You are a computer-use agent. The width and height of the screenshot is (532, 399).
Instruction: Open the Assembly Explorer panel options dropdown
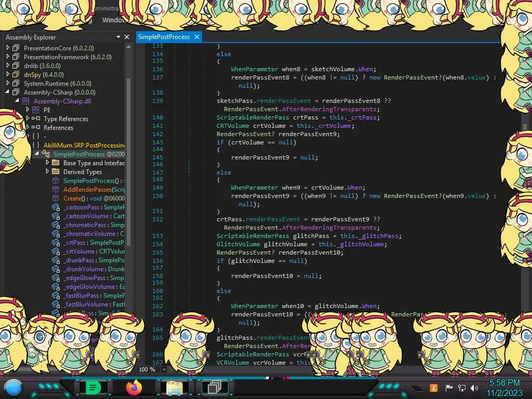[118, 37]
